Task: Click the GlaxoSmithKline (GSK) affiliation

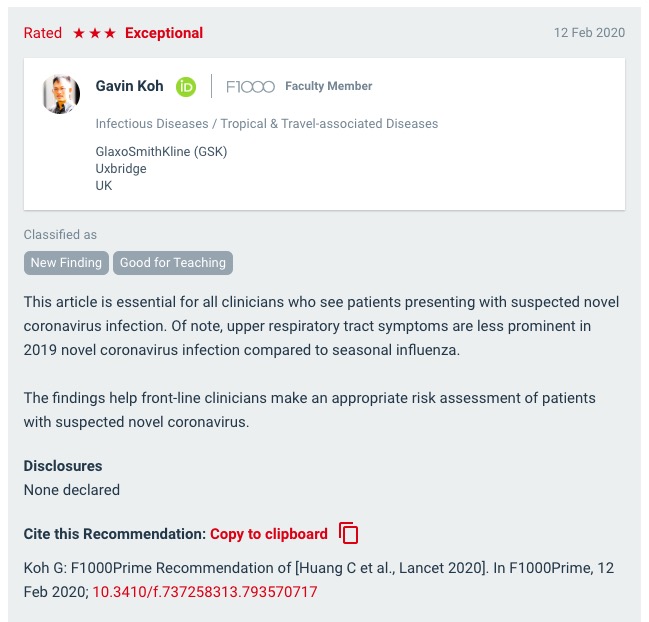Action: pos(161,151)
